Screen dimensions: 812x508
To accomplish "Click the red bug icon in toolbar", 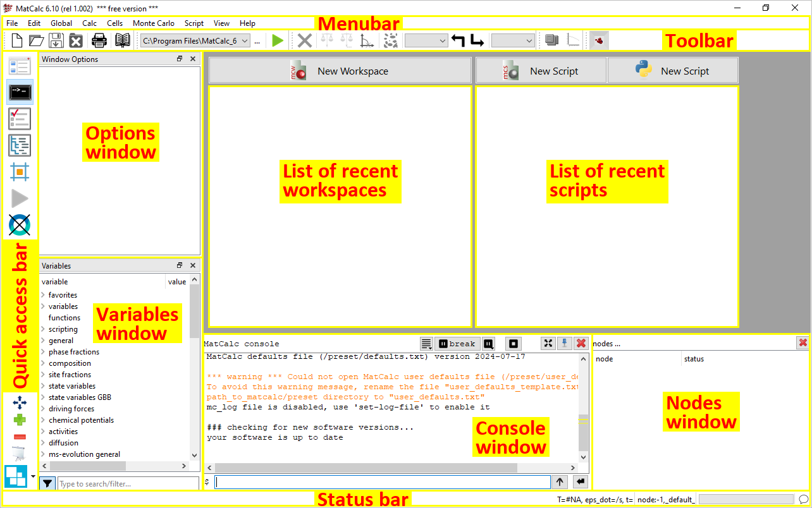I will tap(599, 41).
